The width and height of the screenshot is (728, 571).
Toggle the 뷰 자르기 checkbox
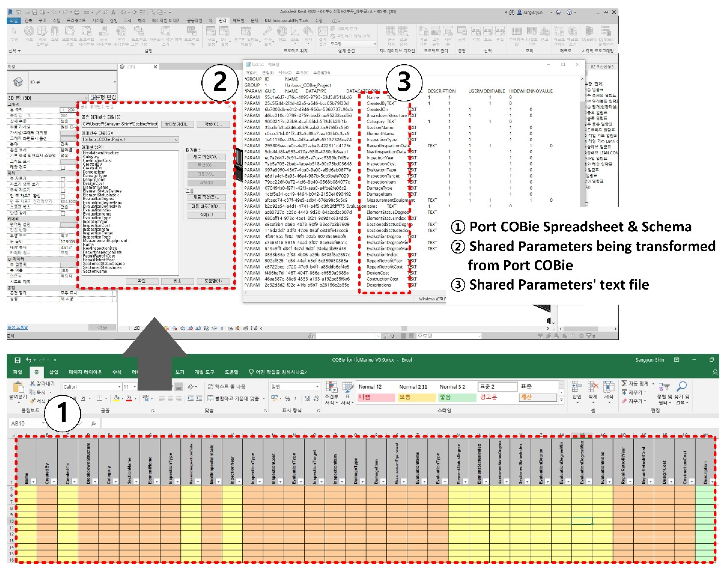[63, 179]
